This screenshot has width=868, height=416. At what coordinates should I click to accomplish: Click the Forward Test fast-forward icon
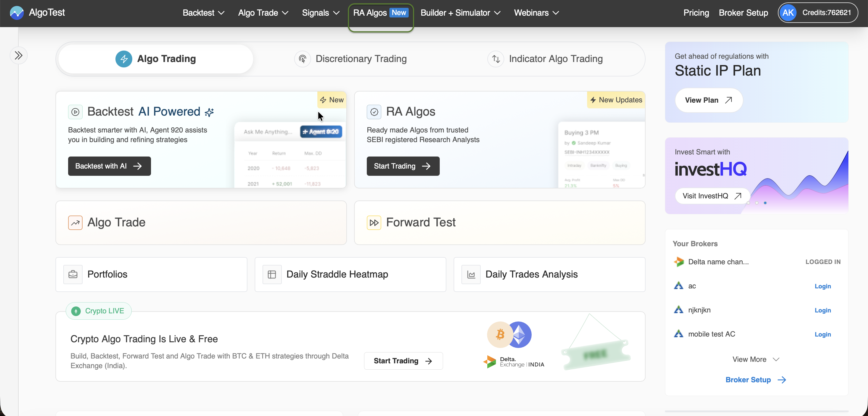coord(374,222)
